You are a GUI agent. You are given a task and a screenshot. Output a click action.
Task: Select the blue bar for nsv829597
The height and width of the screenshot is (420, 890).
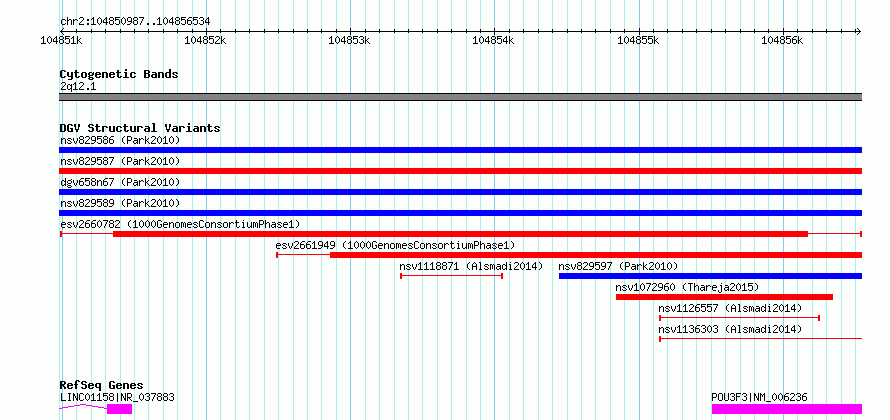pyautogui.click(x=711, y=276)
